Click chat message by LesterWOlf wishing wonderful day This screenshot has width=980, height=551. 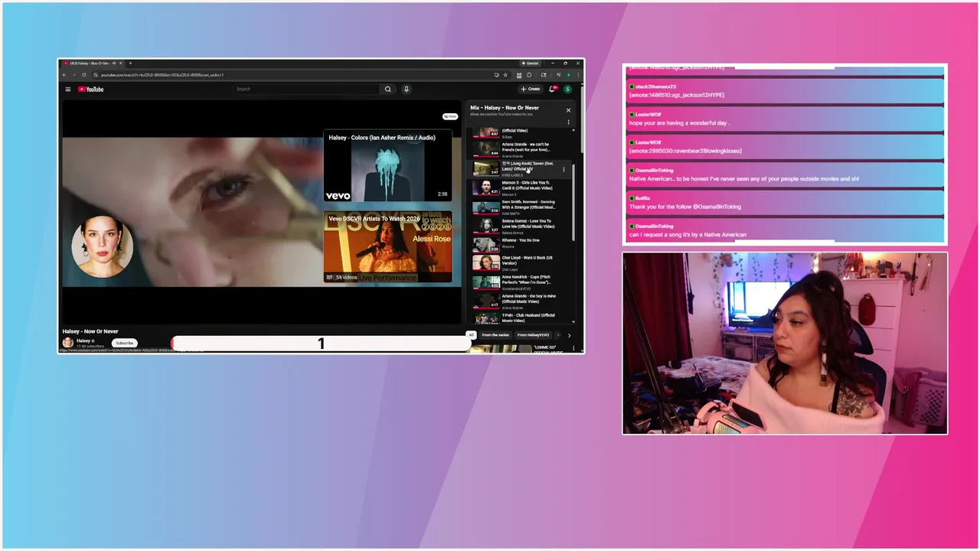click(x=785, y=119)
